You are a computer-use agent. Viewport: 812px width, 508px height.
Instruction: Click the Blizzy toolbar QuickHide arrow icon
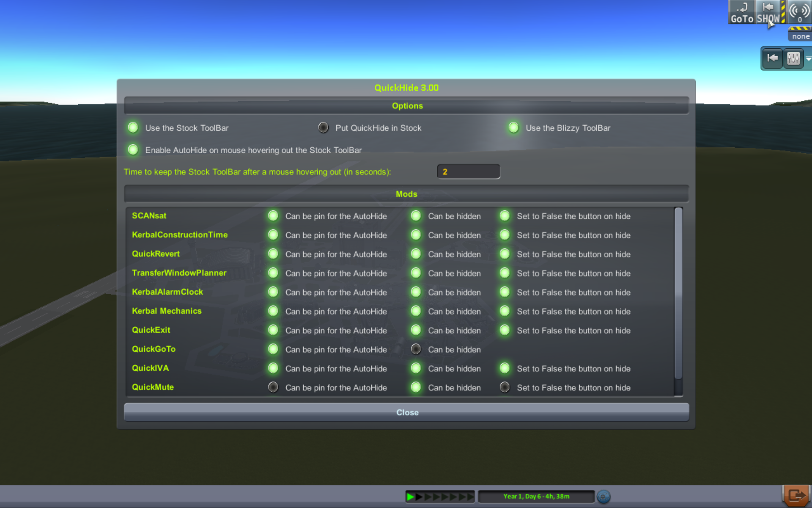click(772, 58)
